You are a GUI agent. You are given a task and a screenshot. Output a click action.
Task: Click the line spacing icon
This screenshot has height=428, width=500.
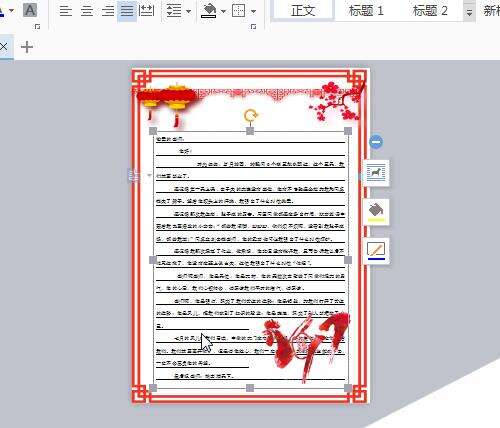tap(174, 11)
